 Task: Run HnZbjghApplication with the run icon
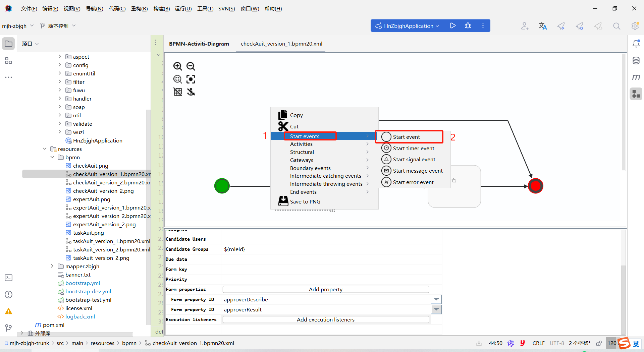(x=453, y=25)
